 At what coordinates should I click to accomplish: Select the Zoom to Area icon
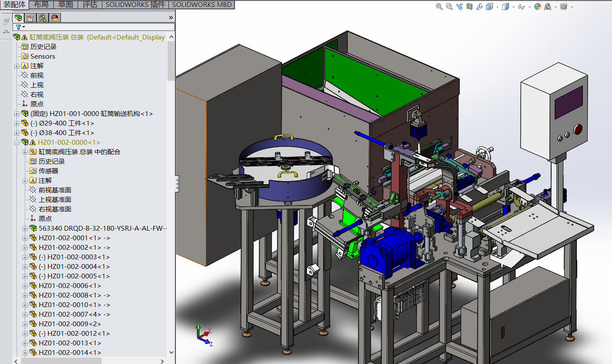pyautogui.click(x=449, y=7)
